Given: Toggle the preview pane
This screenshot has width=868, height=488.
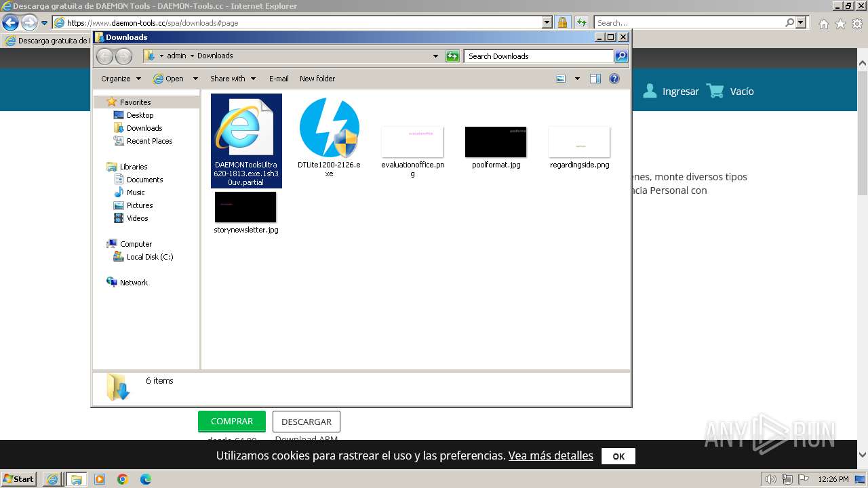Looking at the screenshot, I should [595, 79].
